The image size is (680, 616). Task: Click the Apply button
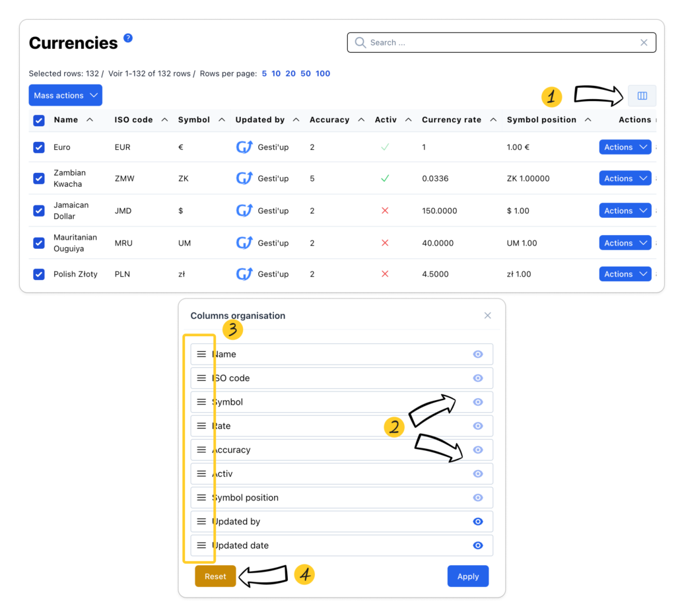pos(467,576)
